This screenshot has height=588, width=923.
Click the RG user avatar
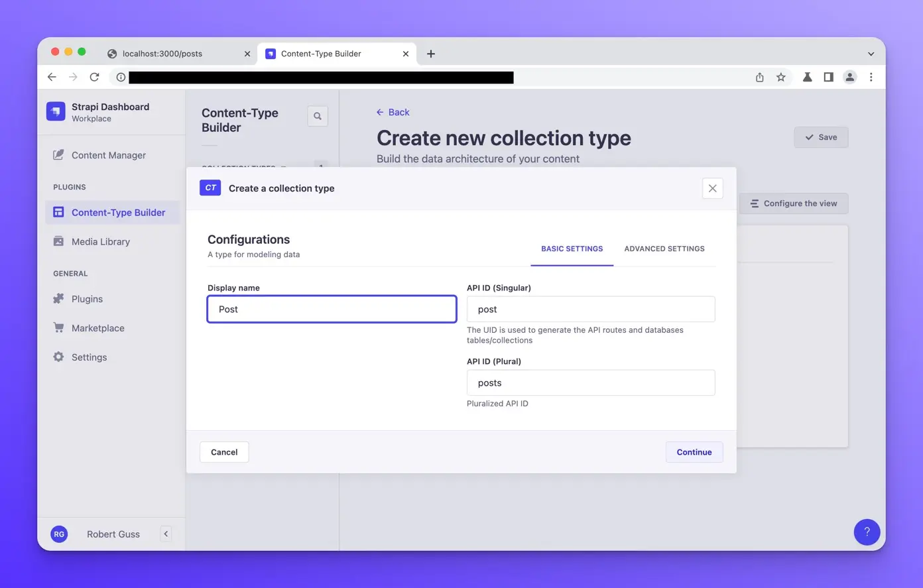(x=59, y=534)
